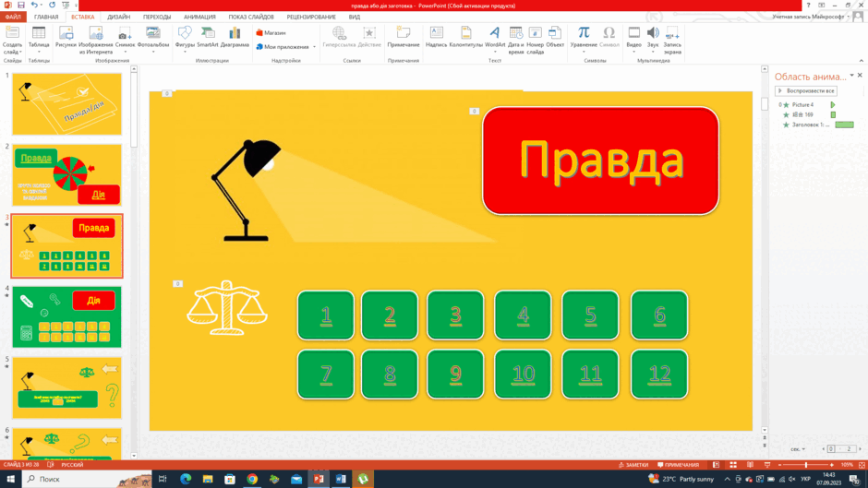
Task: Switch to slide sorter view icon
Action: (733, 465)
